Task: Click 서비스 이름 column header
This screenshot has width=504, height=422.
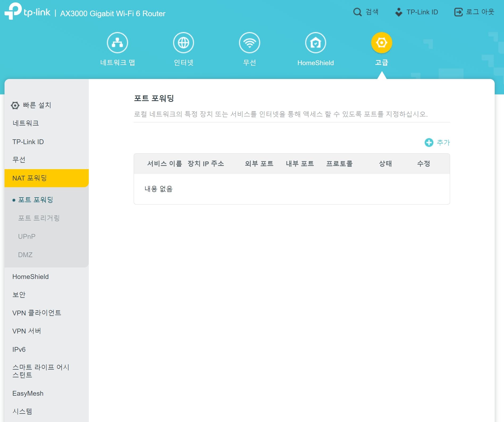Action: point(165,164)
